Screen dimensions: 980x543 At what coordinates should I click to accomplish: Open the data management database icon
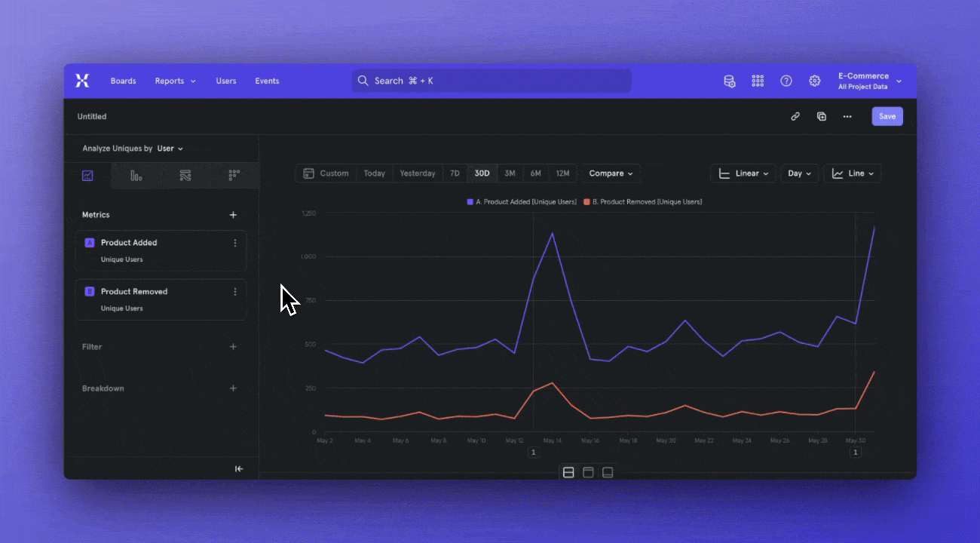[x=729, y=81]
